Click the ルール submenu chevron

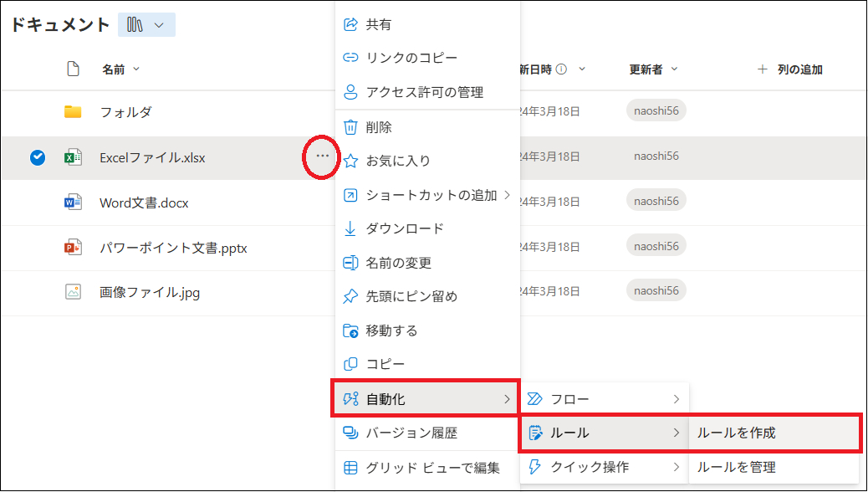(676, 433)
